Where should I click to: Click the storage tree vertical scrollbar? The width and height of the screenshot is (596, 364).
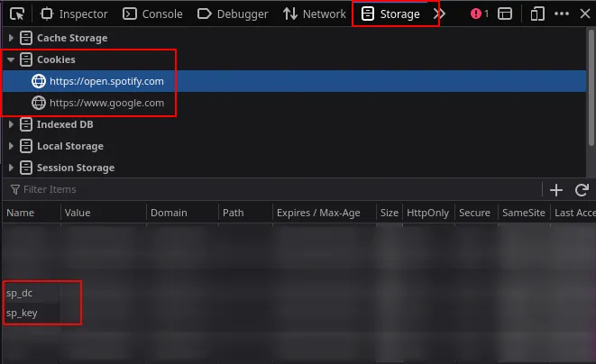[591, 87]
